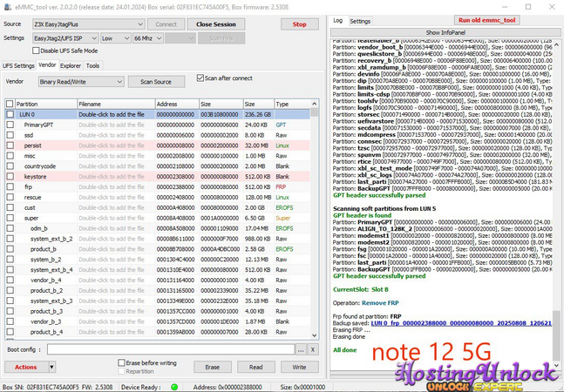564x392 pixels.
Task: Toggle Scan after connect checkbox
Action: tap(200, 78)
